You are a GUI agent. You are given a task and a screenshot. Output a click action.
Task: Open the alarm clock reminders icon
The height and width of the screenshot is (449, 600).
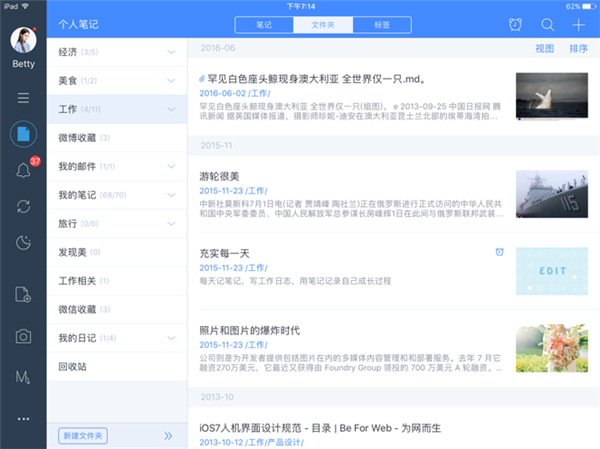(515, 25)
